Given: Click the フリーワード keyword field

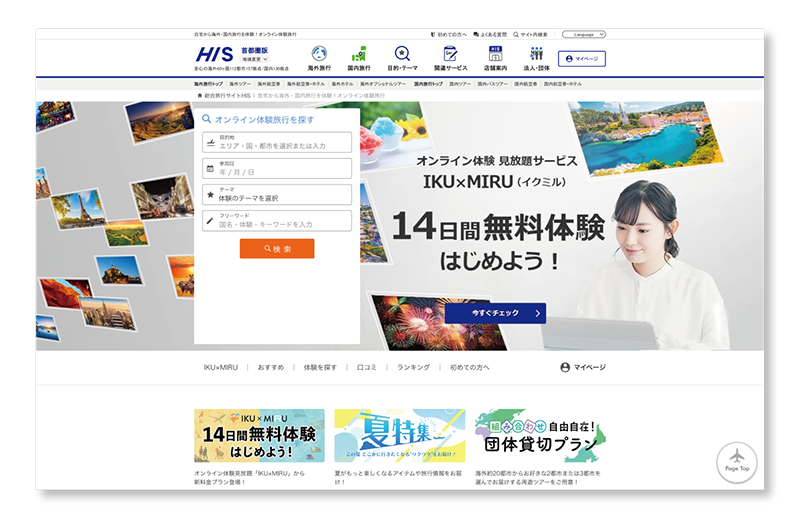Looking at the screenshot, I should coord(277,221).
